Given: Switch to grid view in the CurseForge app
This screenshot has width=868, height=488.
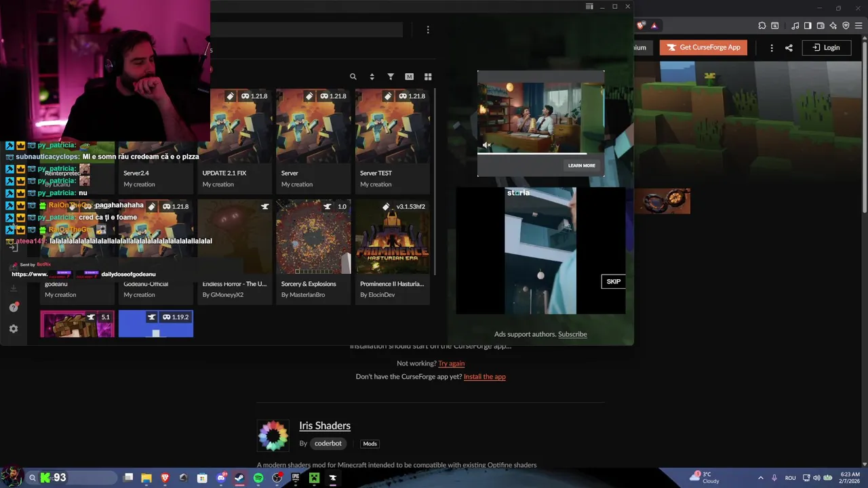Looking at the screenshot, I should coord(428,77).
